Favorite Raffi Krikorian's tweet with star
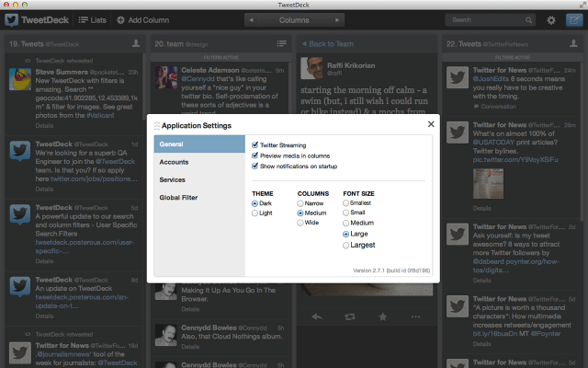 pyautogui.click(x=382, y=316)
